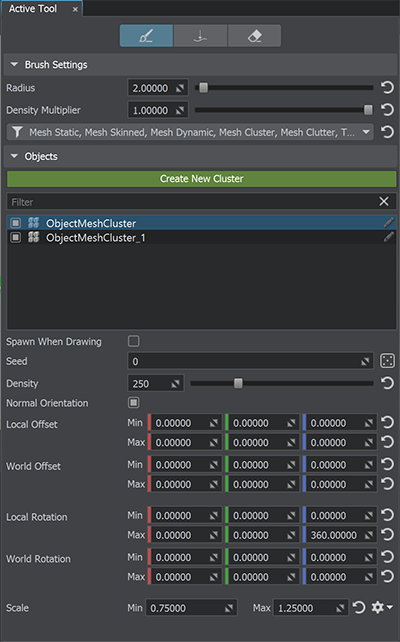This screenshot has height=642, width=400.
Task: Select the Active Tool tab
Action: (33, 9)
